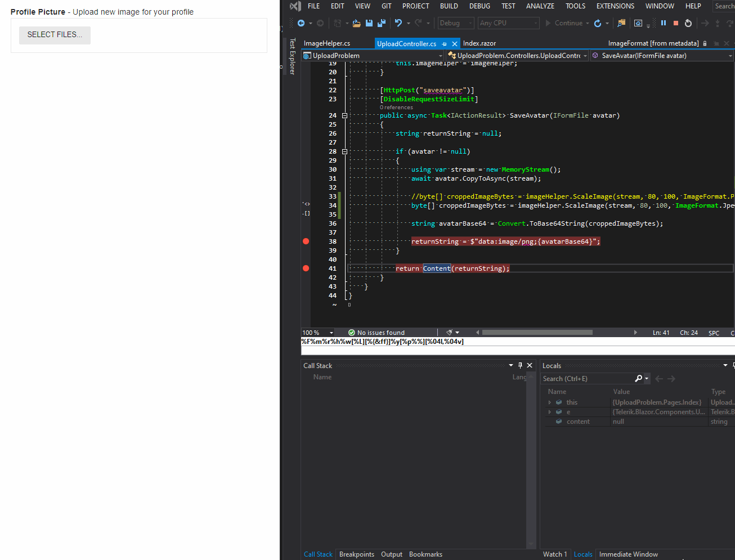Pin the Call Stack panel

click(520, 365)
